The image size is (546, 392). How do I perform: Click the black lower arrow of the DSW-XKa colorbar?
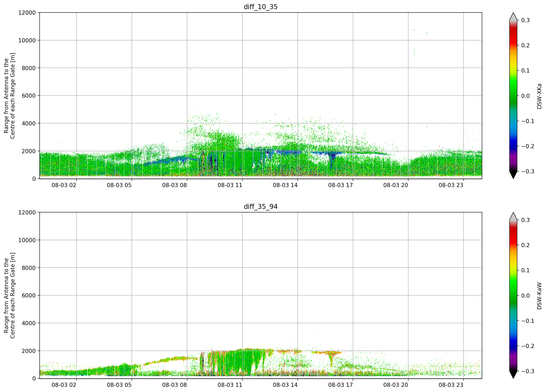[513, 175]
